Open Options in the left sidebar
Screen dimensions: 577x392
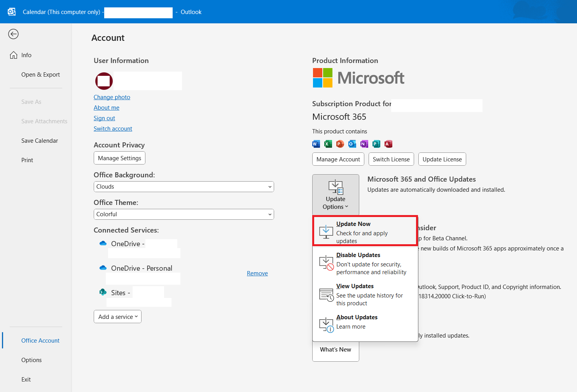click(x=31, y=360)
